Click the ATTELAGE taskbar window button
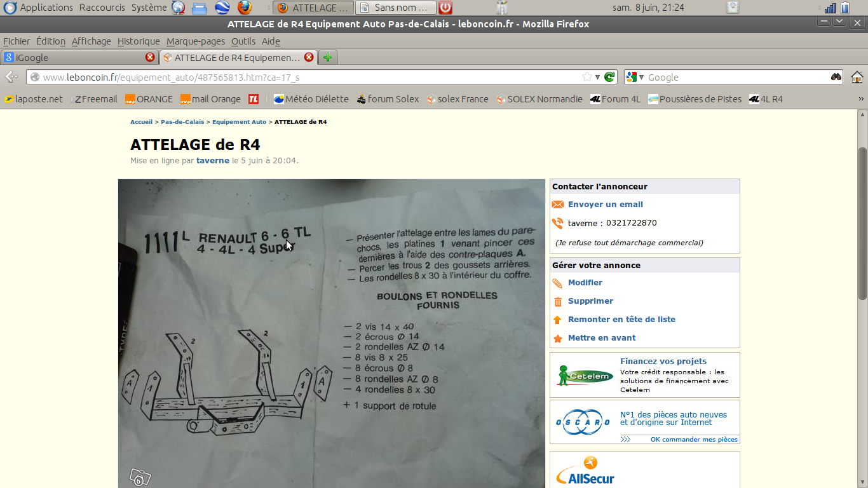Screen dimensions: 868x488 314,8
